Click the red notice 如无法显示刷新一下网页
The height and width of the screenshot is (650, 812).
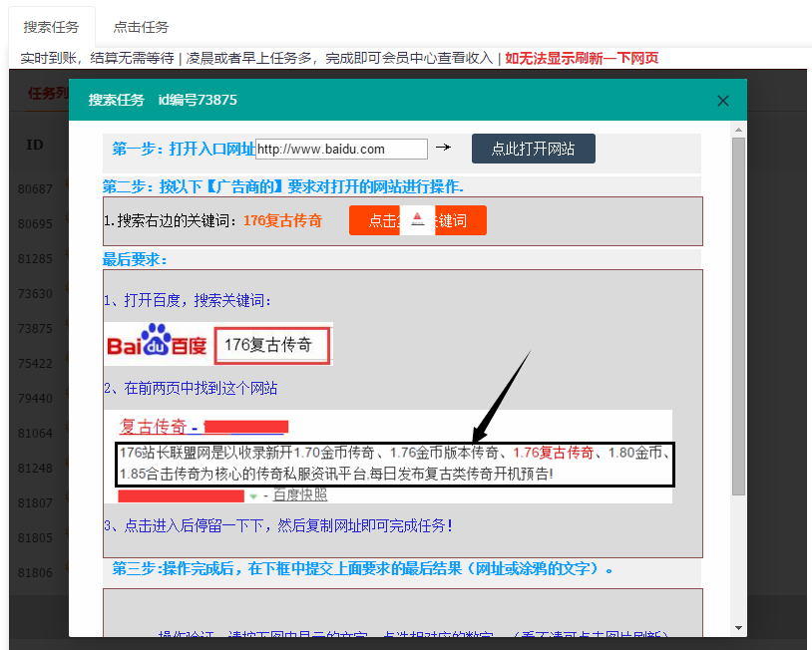point(582,58)
